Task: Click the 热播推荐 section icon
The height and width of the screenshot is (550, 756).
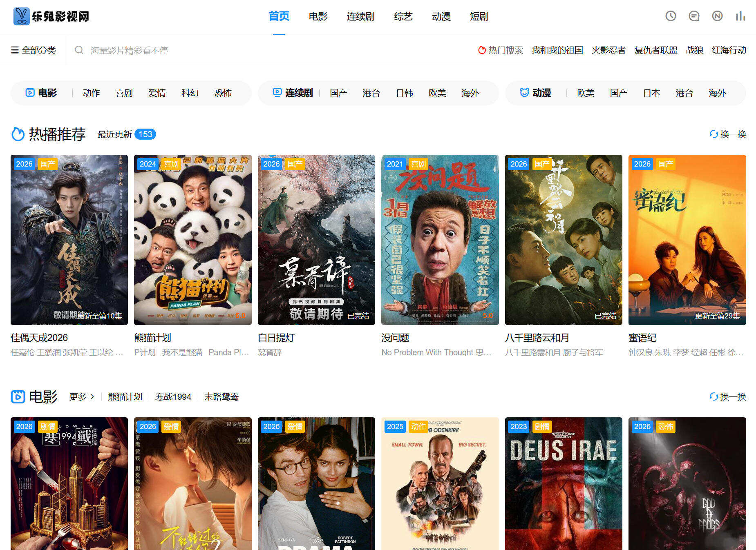Action: pos(18,134)
